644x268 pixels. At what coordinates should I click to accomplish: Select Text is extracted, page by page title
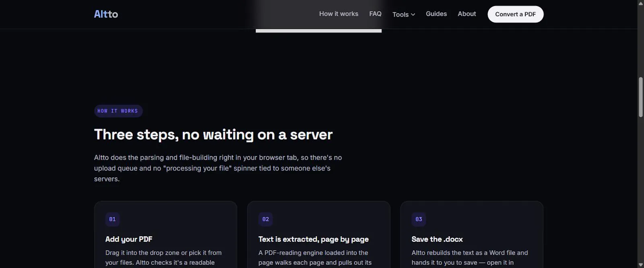[314, 239]
